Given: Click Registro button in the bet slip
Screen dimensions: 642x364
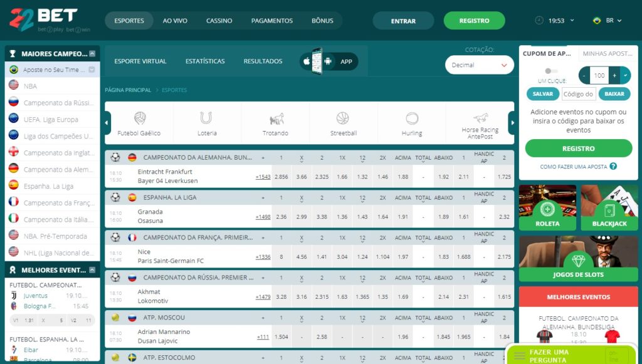Looking at the screenshot, I should pyautogui.click(x=579, y=148).
